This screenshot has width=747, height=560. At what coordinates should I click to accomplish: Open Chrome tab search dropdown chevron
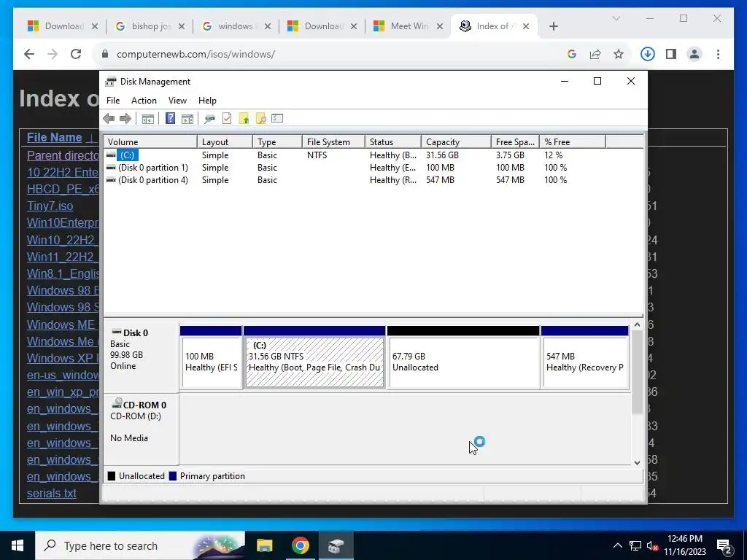[616, 18]
